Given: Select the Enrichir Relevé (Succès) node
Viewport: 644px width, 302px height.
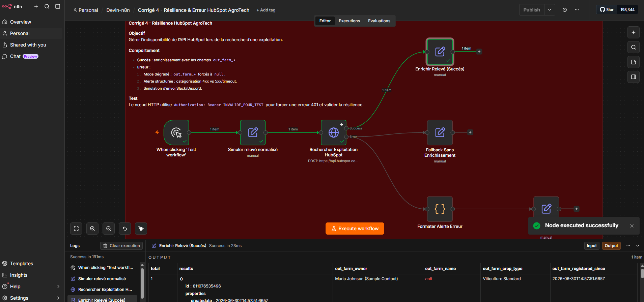Looking at the screenshot, I should point(440,52).
